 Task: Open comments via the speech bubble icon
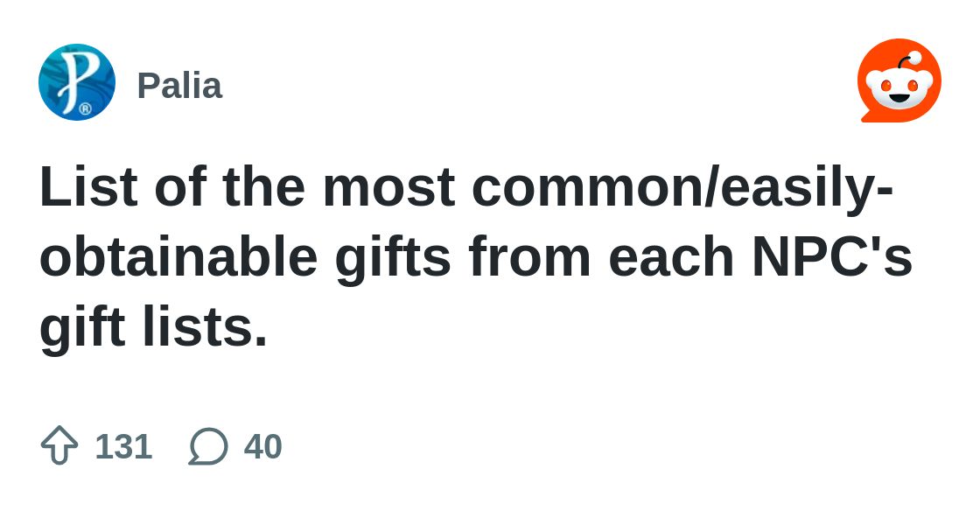(x=208, y=446)
